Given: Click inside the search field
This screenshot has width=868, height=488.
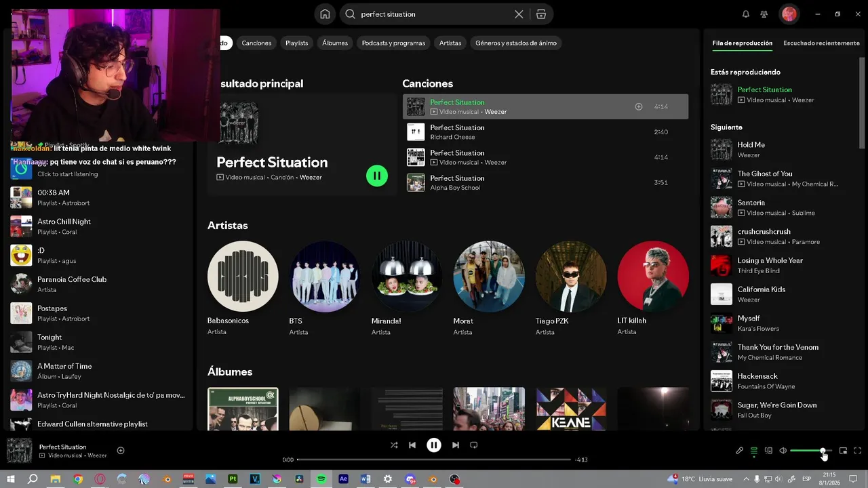Looking at the screenshot, I should [x=434, y=14].
